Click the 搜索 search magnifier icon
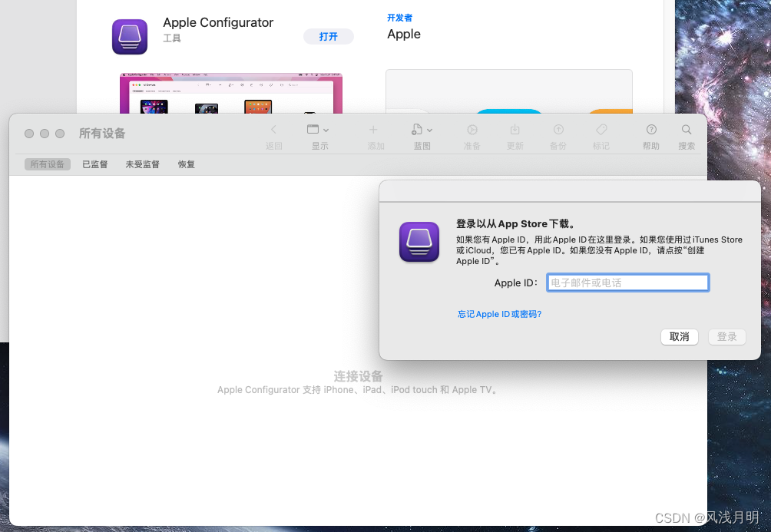The height and width of the screenshot is (532, 771). tap(687, 130)
